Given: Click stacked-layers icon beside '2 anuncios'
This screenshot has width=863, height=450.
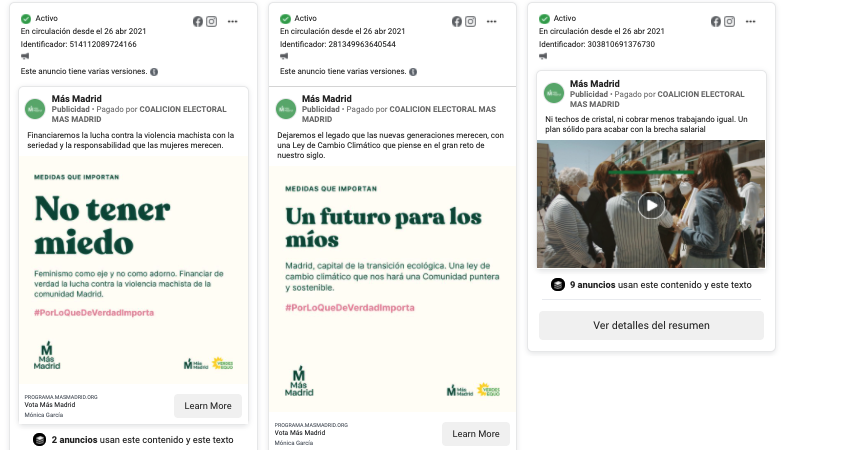Looking at the screenshot, I should tap(39, 440).
